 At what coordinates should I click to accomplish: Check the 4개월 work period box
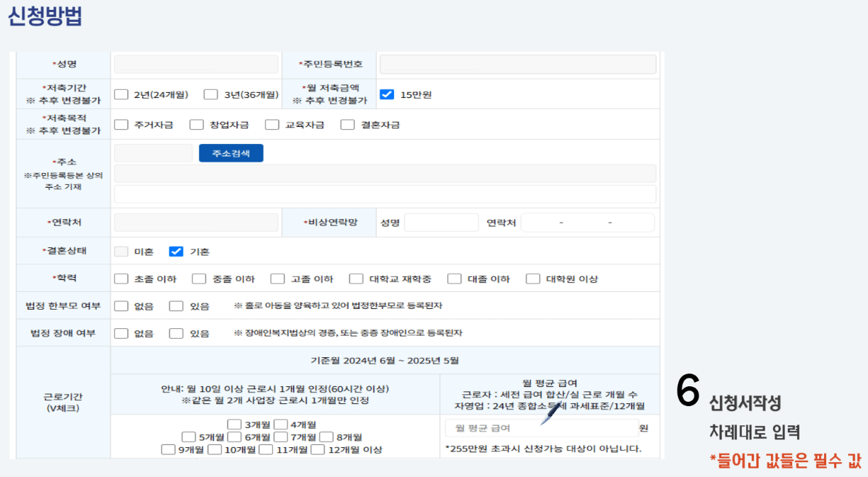pyautogui.click(x=281, y=425)
